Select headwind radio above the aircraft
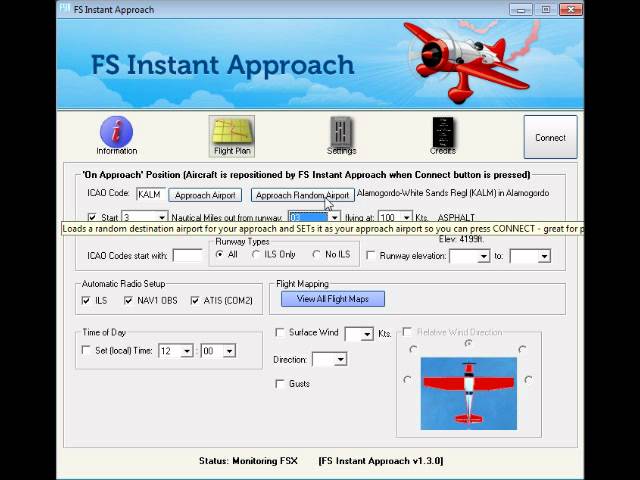 click(469, 344)
